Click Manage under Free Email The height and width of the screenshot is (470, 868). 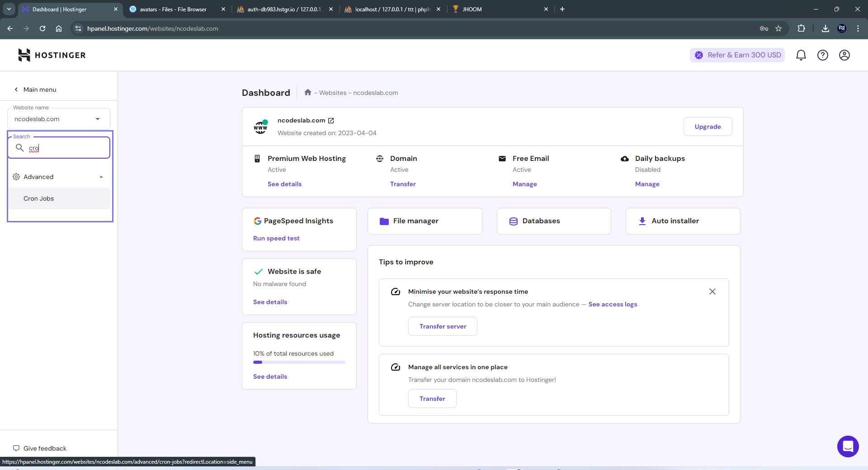(x=525, y=184)
